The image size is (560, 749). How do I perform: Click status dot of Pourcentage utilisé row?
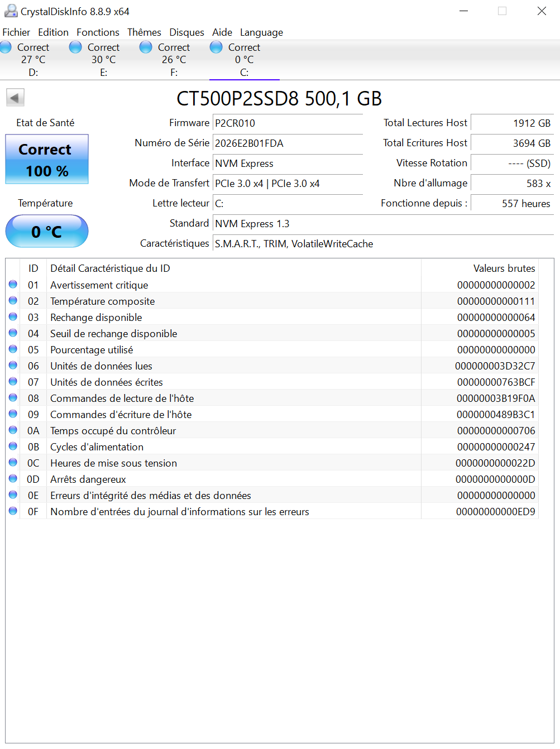13,349
